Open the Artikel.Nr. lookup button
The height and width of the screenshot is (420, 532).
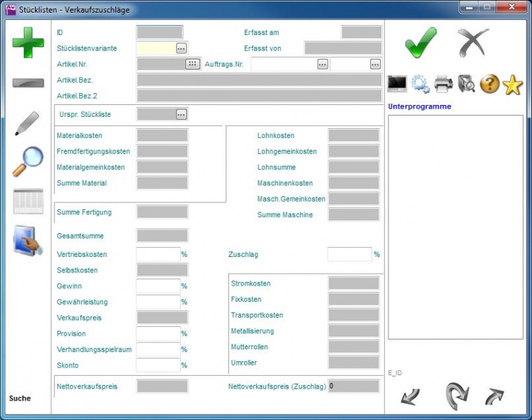pyautogui.click(x=192, y=64)
